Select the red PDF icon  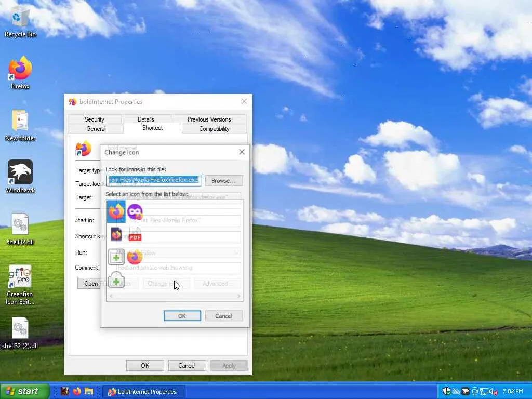point(135,234)
